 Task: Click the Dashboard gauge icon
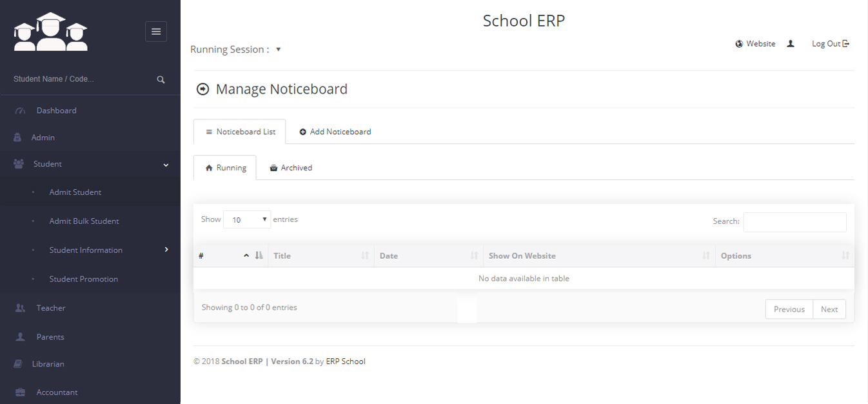(x=20, y=111)
